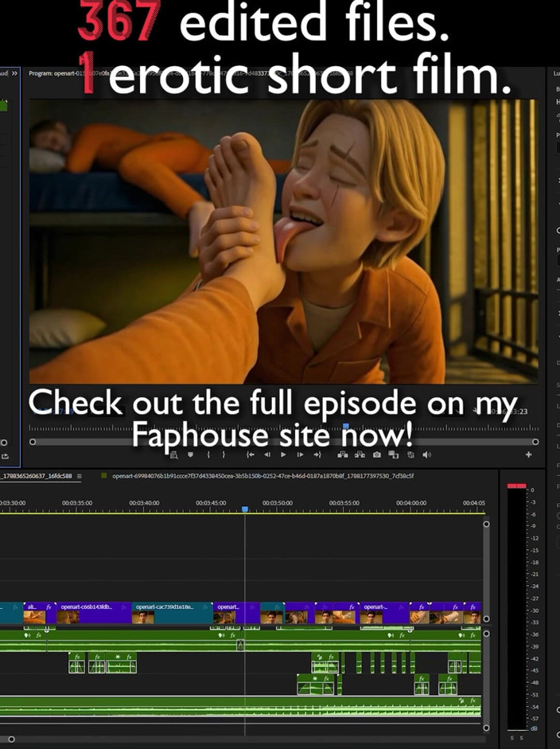Click the speaker icon in transport bar

pos(427,454)
